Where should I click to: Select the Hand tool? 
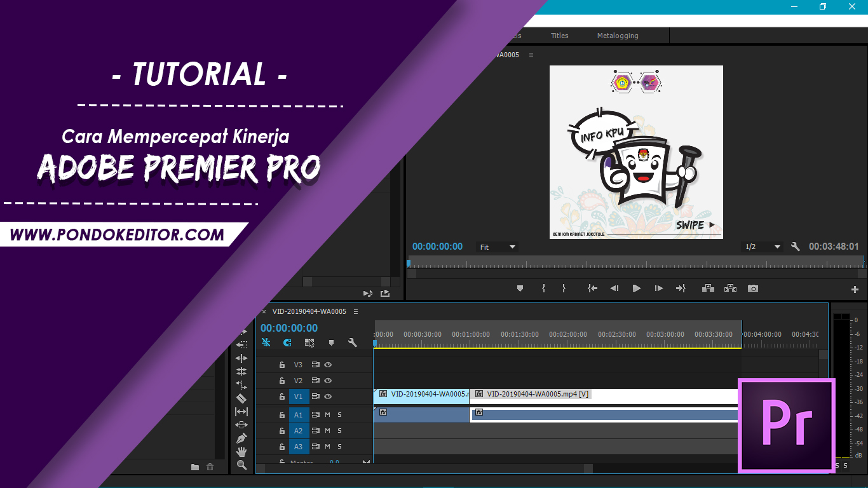242,452
